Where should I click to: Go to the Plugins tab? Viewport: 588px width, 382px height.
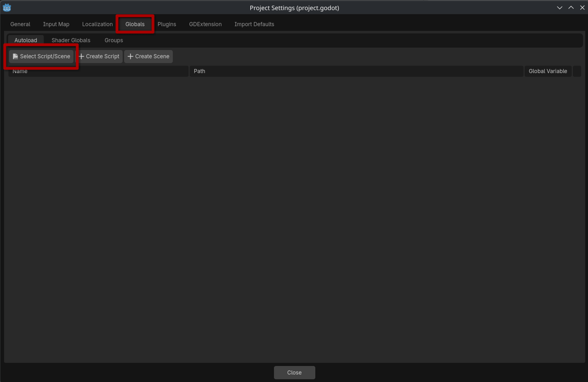click(167, 24)
